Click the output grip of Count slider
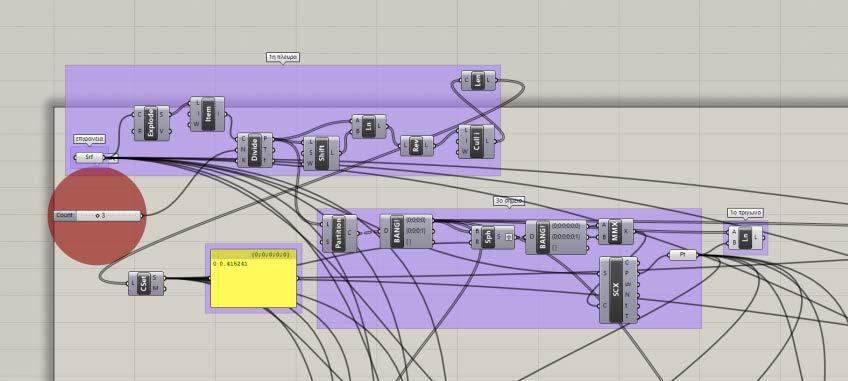 tap(143, 216)
